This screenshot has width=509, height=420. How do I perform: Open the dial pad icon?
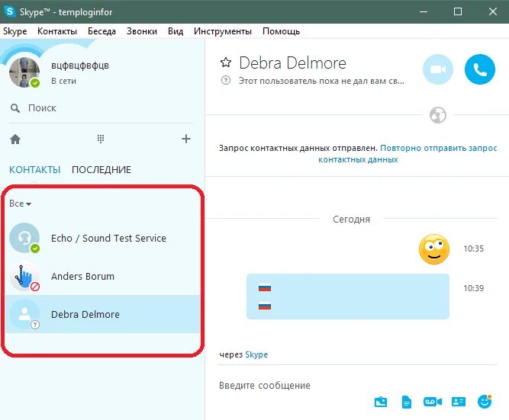101,139
